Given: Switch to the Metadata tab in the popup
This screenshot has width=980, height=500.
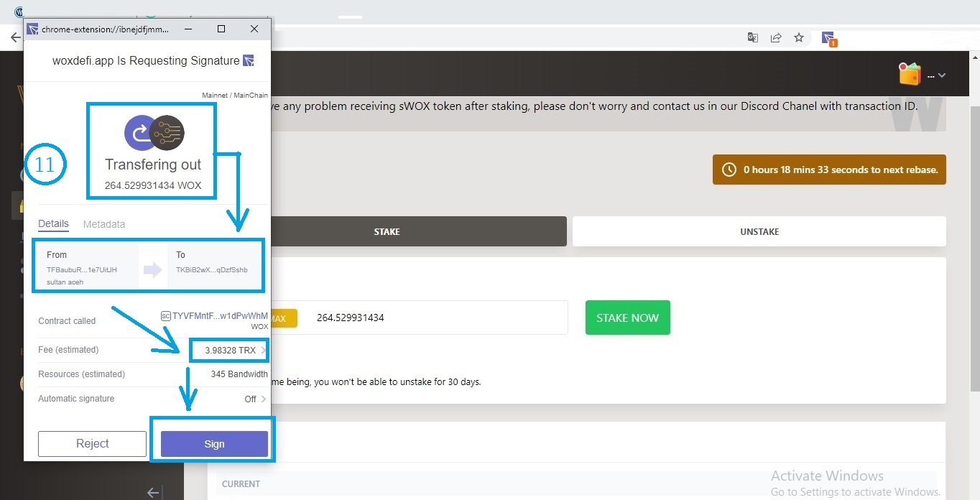Looking at the screenshot, I should point(104,224).
